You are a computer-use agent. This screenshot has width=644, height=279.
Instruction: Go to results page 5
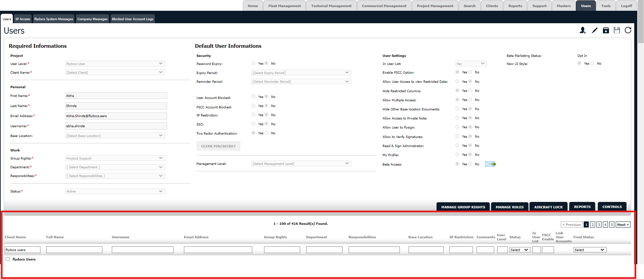pyautogui.click(x=612, y=224)
